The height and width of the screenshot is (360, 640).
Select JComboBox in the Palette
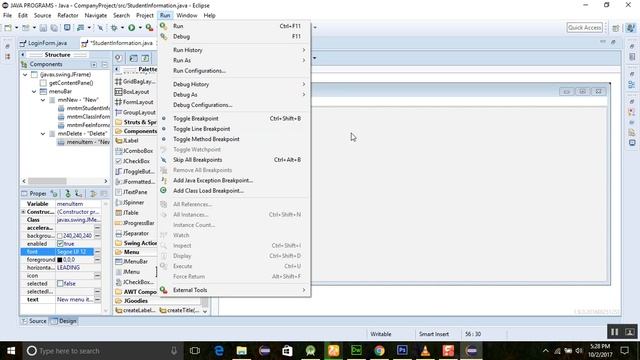[x=134, y=151]
